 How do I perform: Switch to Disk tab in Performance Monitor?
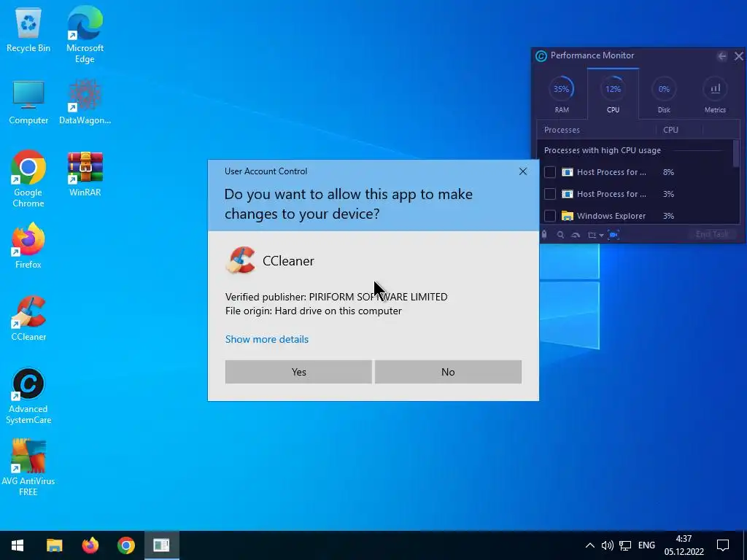tap(664, 94)
